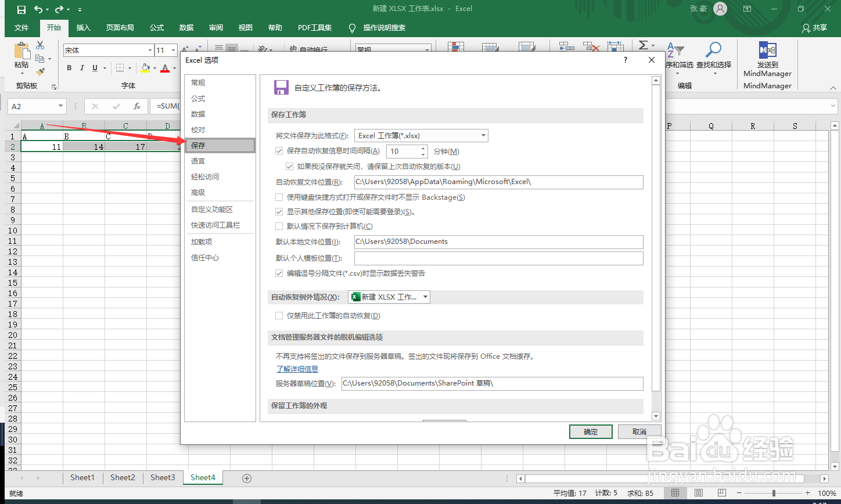Click the Delete cells icon

pos(591,46)
